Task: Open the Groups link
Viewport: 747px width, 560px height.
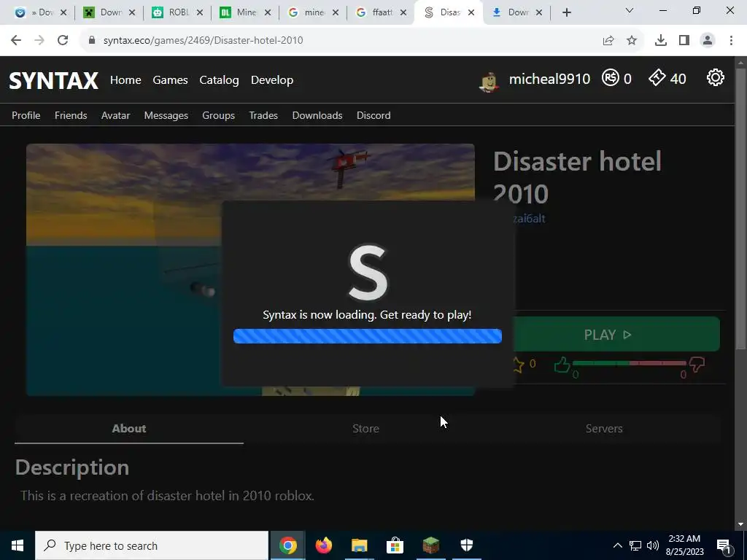Action: 218,115
